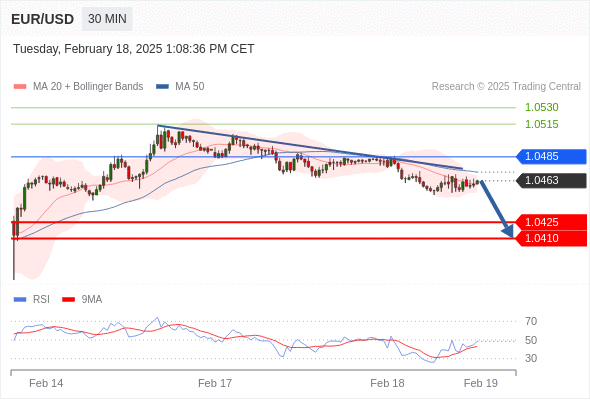
Task: Click the 9MA red legend swatch
Action: point(68,300)
